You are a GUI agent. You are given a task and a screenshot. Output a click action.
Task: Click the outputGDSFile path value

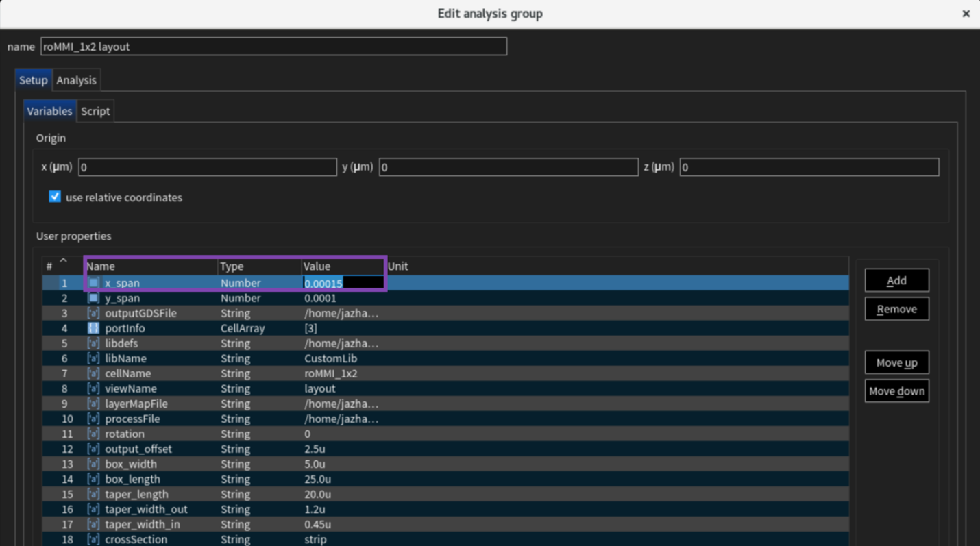point(341,313)
